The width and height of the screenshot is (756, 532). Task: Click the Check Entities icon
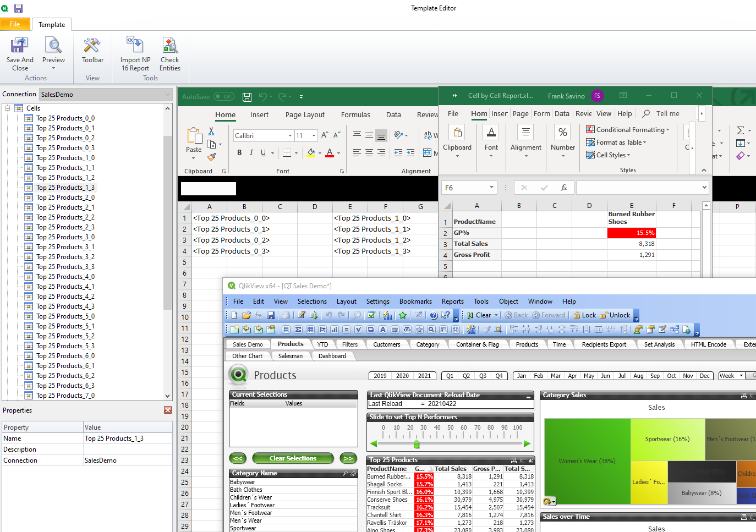[170, 54]
